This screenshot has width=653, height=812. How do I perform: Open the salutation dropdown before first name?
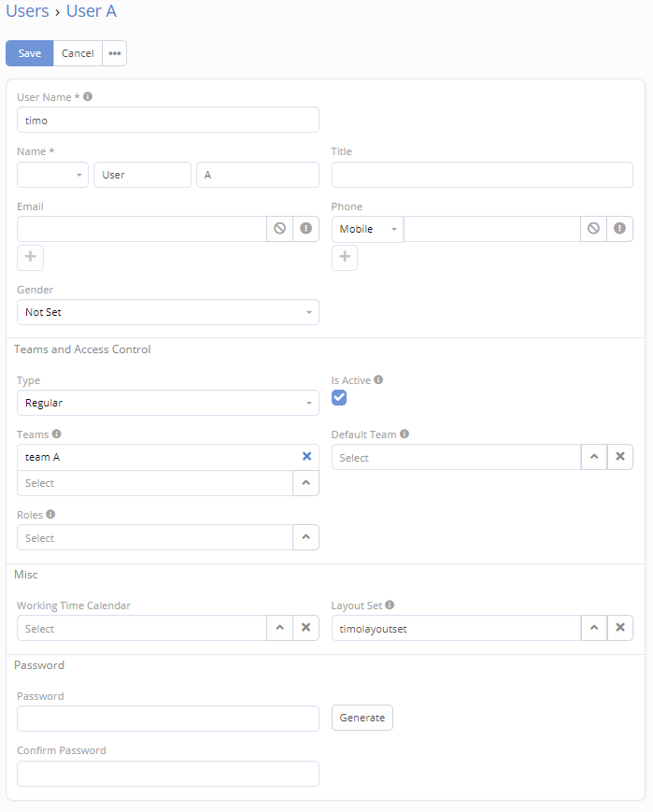click(53, 175)
